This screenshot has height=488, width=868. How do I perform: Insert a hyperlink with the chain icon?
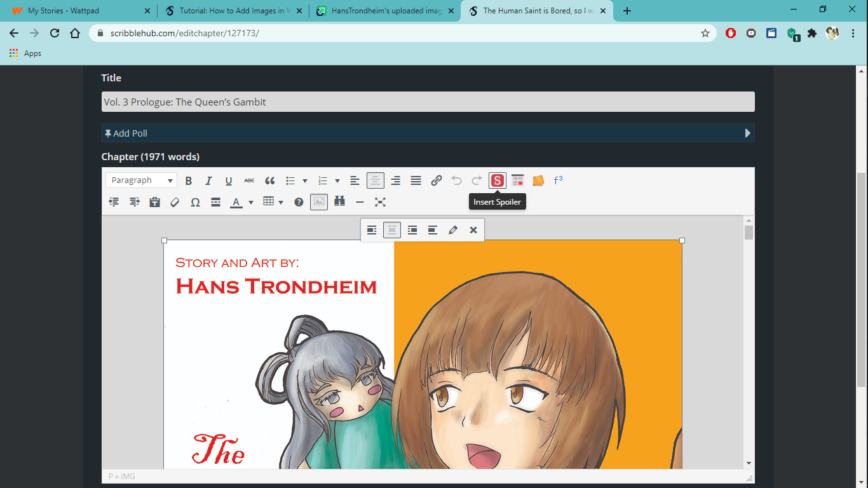(x=436, y=180)
